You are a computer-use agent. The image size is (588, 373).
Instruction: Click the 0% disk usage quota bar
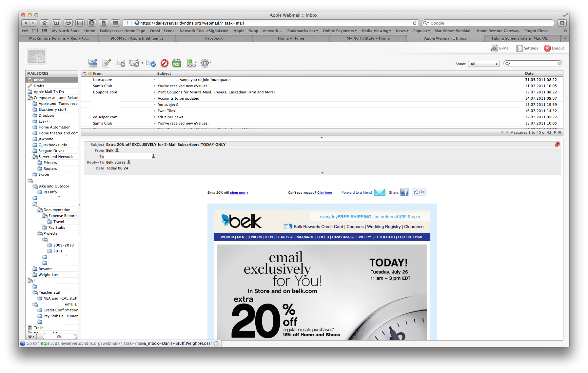point(59,337)
